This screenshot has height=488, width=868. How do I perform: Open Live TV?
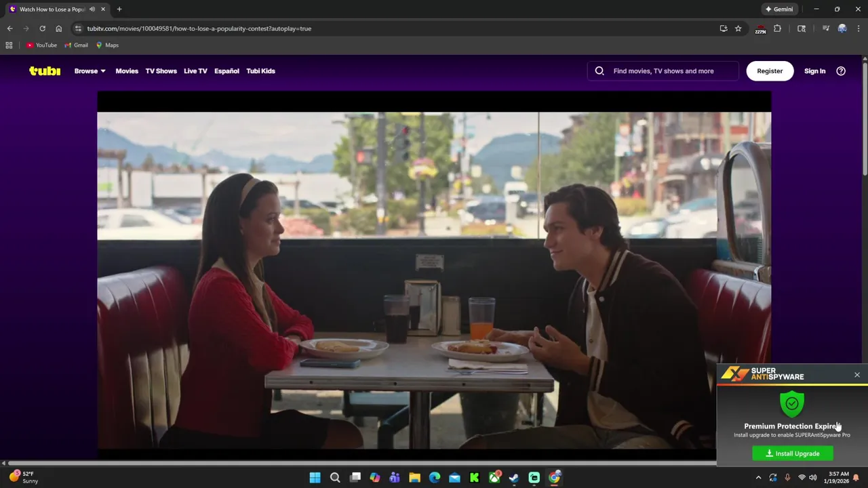pos(195,70)
